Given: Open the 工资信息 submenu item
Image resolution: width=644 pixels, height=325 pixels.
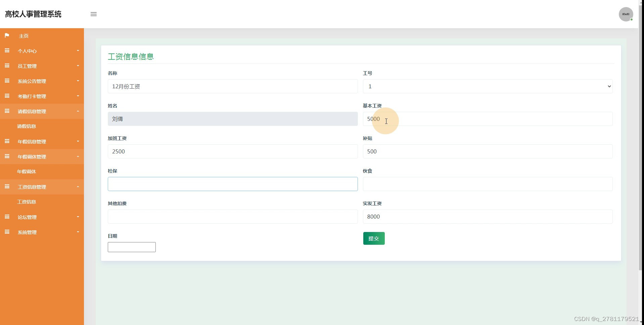Looking at the screenshot, I should [27, 202].
